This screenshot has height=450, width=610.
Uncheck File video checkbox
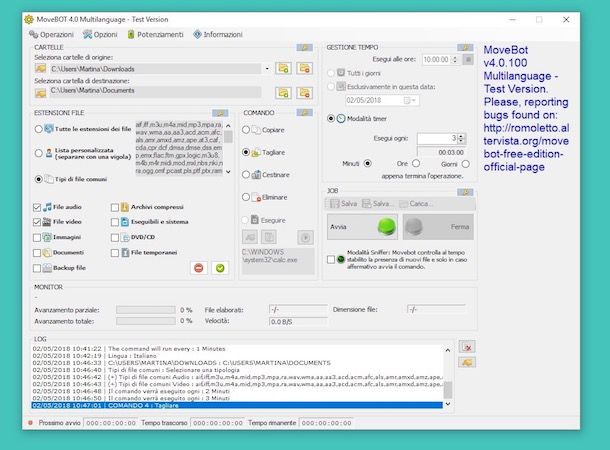click(37, 222)
